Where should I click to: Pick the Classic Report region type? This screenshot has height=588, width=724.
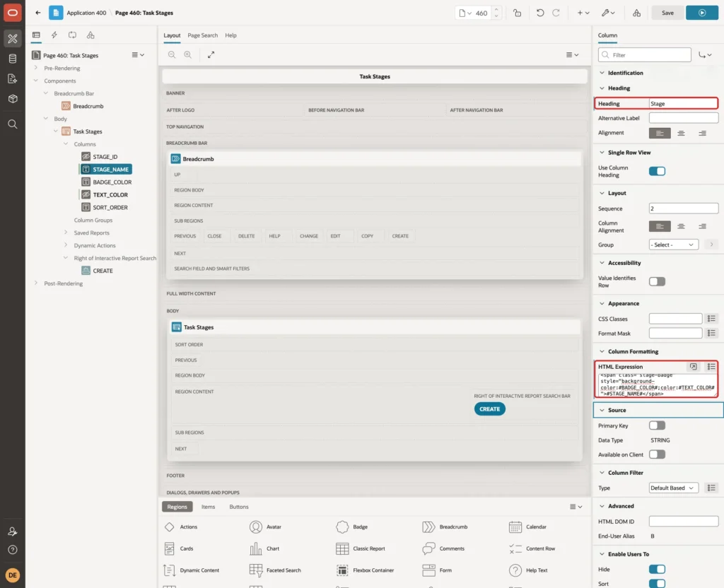pyautogui.click(x=360, y=548)
